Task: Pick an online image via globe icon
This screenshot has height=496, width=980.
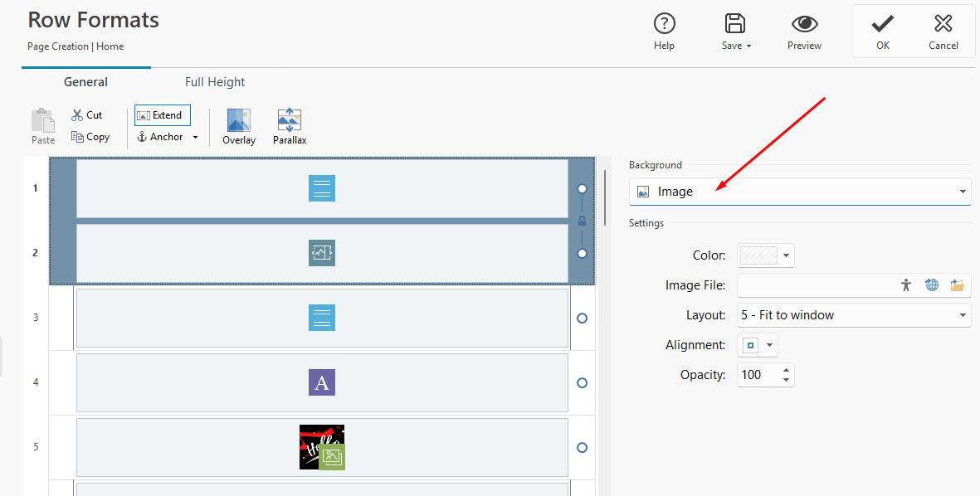Action: click(932, 285)
